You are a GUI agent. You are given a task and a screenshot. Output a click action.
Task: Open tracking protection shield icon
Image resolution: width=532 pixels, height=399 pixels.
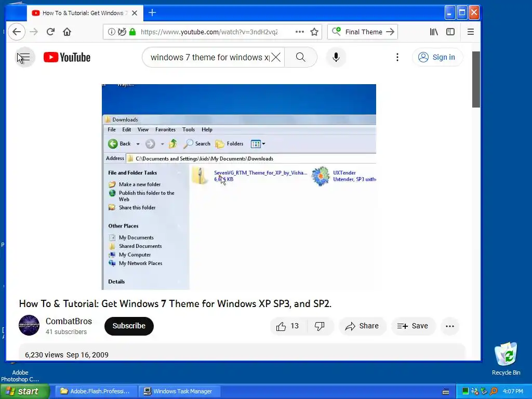pyautogui.click(x=122, y=32)
